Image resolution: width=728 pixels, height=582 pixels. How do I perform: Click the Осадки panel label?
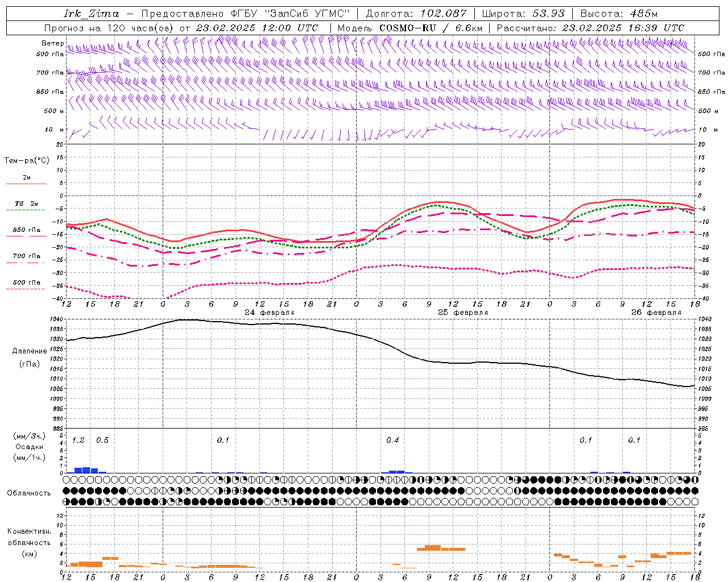[x=29, y=447]
